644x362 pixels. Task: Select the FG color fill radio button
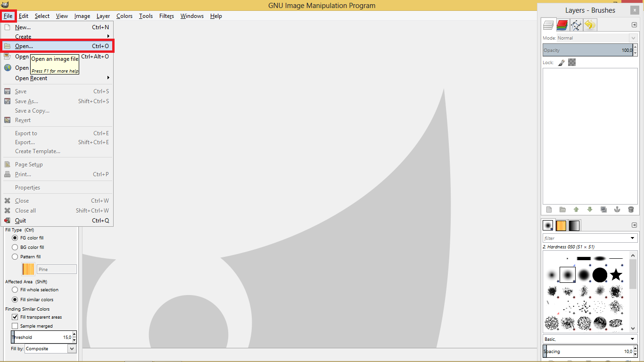pyautogui.click(x=15, y=238)
